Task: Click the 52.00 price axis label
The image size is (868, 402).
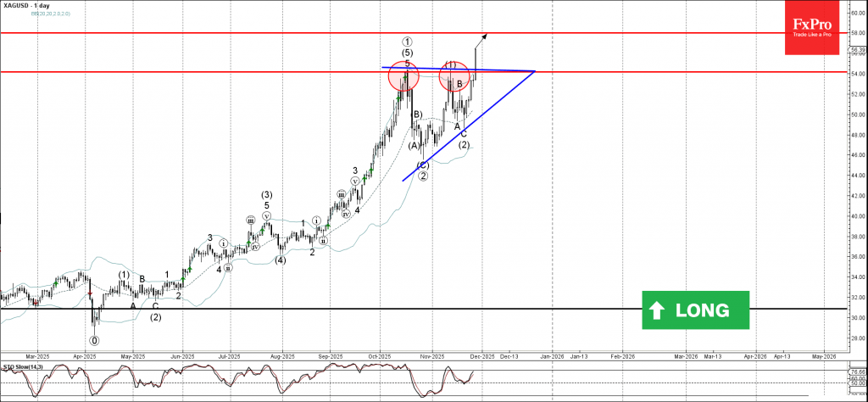Action: 858,94
